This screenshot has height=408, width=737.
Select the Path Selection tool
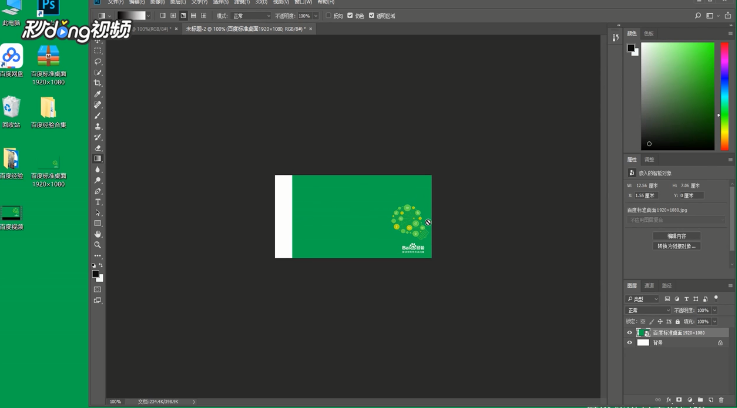[98, 213]
